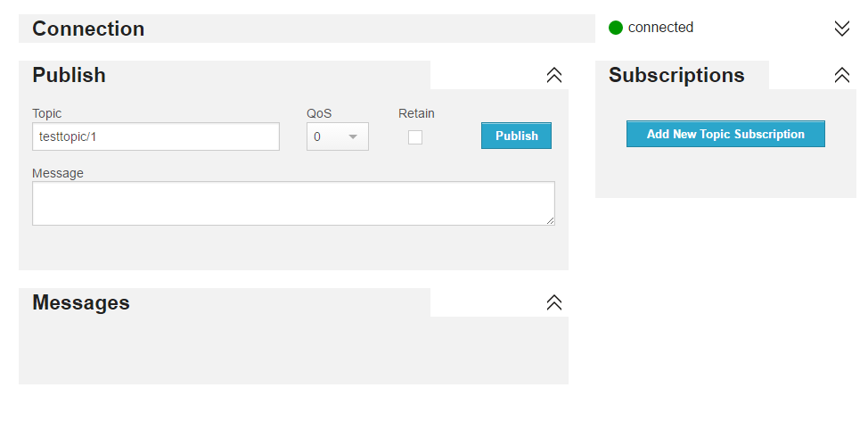
Task: Click the Connection header title
Action: pyautogui.click(x=88, y=29)
